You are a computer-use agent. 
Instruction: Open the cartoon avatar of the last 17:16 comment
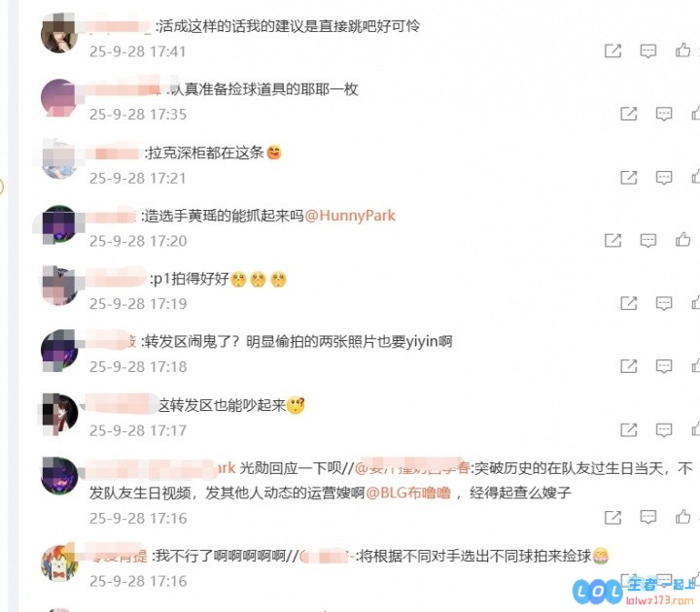pyautogui.click(x=59, y=563)
